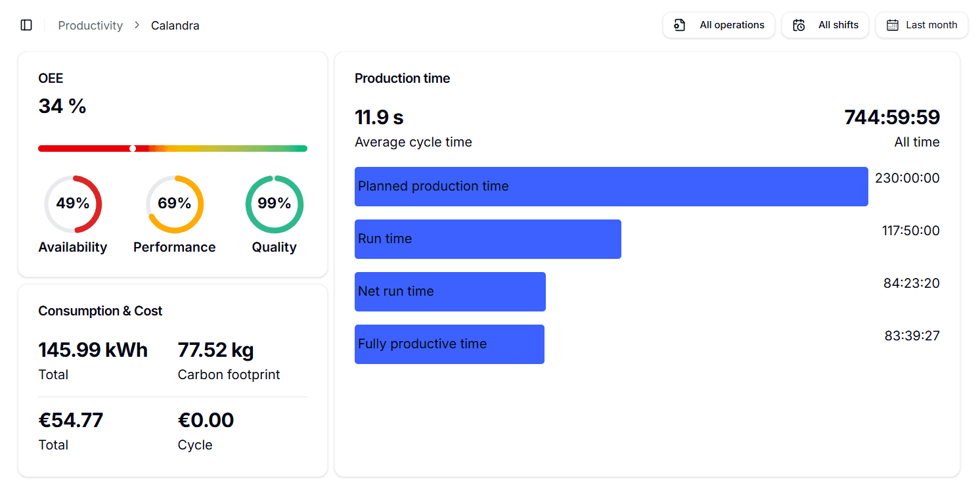Click the shifts calendar-clock icon
This screenshot has height=481, width=980.
pyautogui.click(x=799, y=25)
